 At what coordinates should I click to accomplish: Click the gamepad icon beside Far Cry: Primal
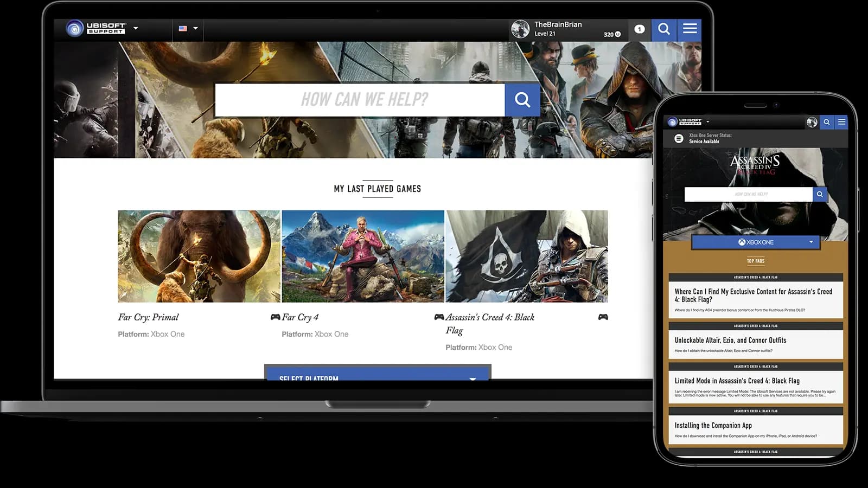(x=275, y=317)
